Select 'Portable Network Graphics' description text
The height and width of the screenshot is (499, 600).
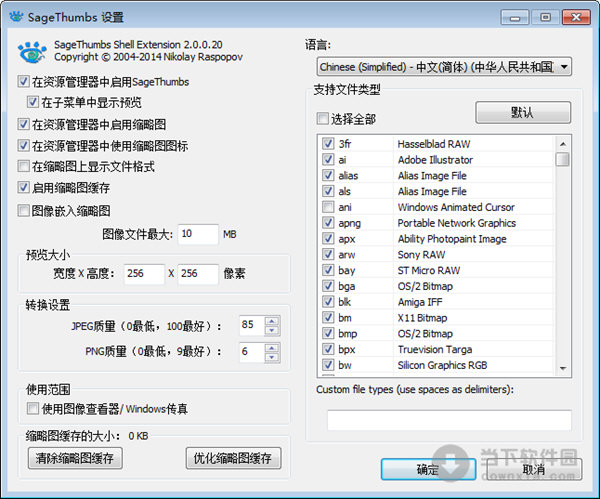pyautogui.click(x=457, y=223)
